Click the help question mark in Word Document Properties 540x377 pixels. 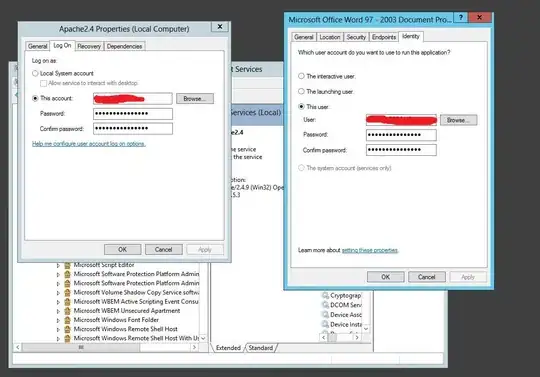coord(461,17)
